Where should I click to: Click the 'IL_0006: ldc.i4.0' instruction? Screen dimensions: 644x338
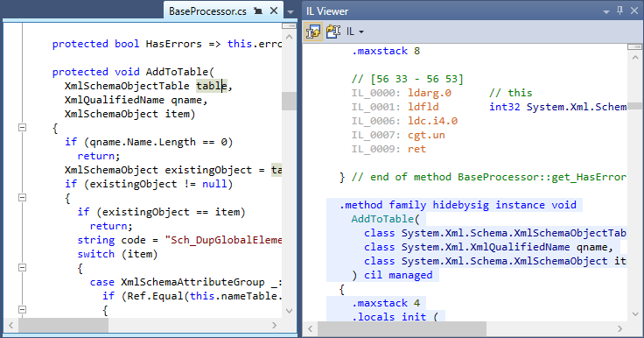point(404,121)
